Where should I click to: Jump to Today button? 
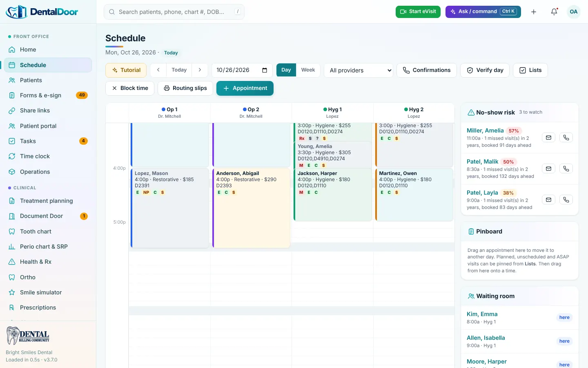(x=179, y=70)
